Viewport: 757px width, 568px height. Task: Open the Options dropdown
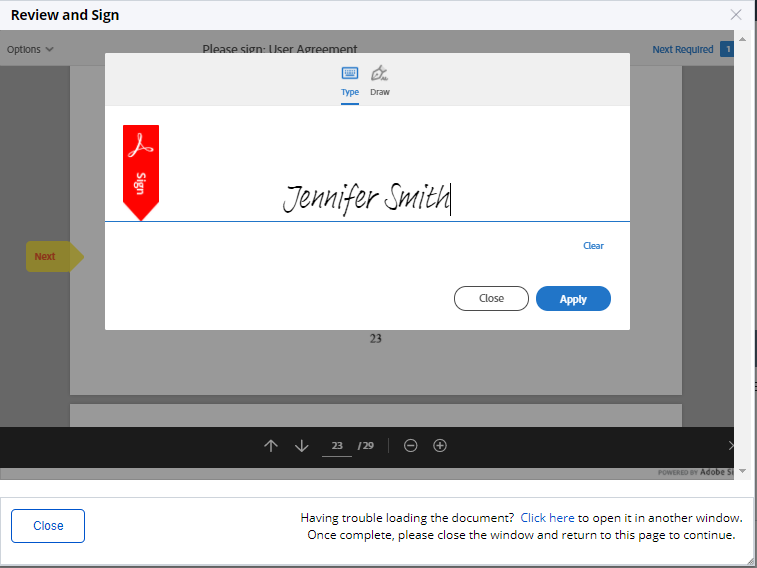30,49
